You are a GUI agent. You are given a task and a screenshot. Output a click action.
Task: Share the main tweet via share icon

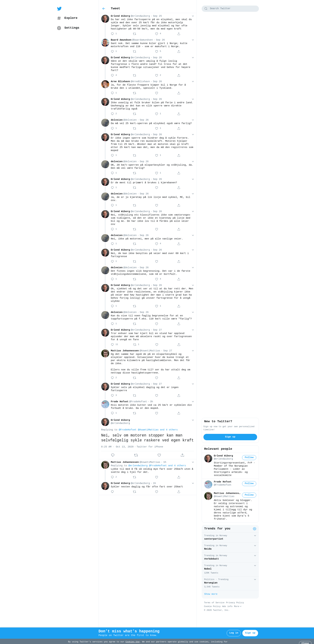182,455
